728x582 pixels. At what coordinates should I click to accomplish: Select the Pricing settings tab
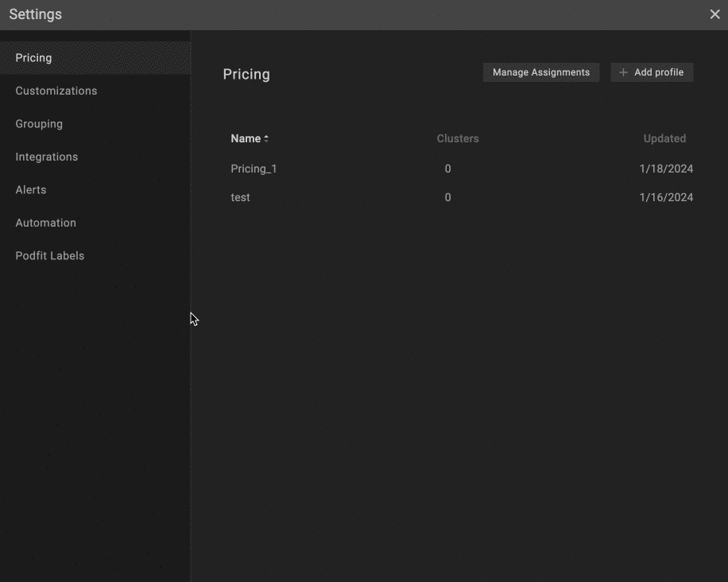point(33,58)
